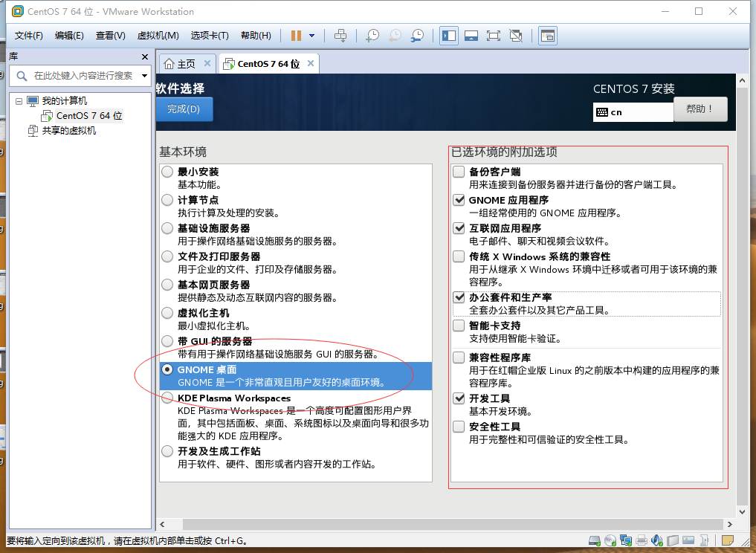Screen dimensions: 756x553
Task: Toggle the library sidebar view icon
Action: 449,36
